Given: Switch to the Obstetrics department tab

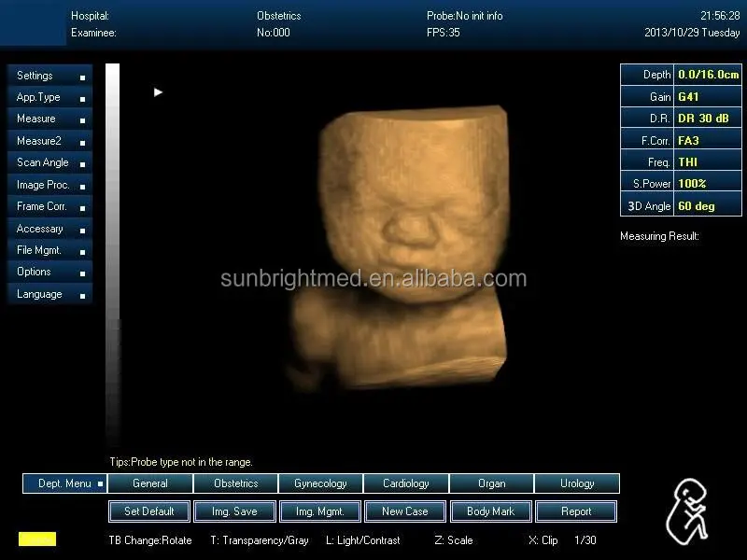Looking at the screenshot, I should coord(235,483).
